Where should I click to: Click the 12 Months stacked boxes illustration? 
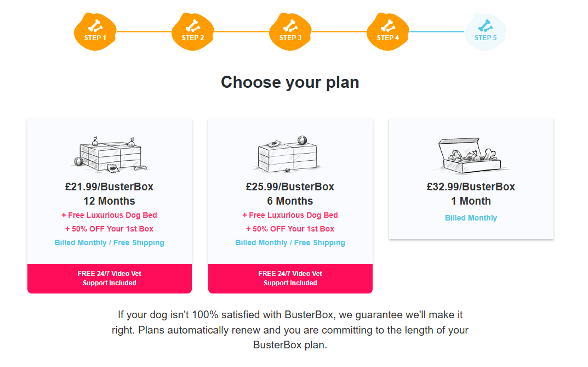point(110,154)
